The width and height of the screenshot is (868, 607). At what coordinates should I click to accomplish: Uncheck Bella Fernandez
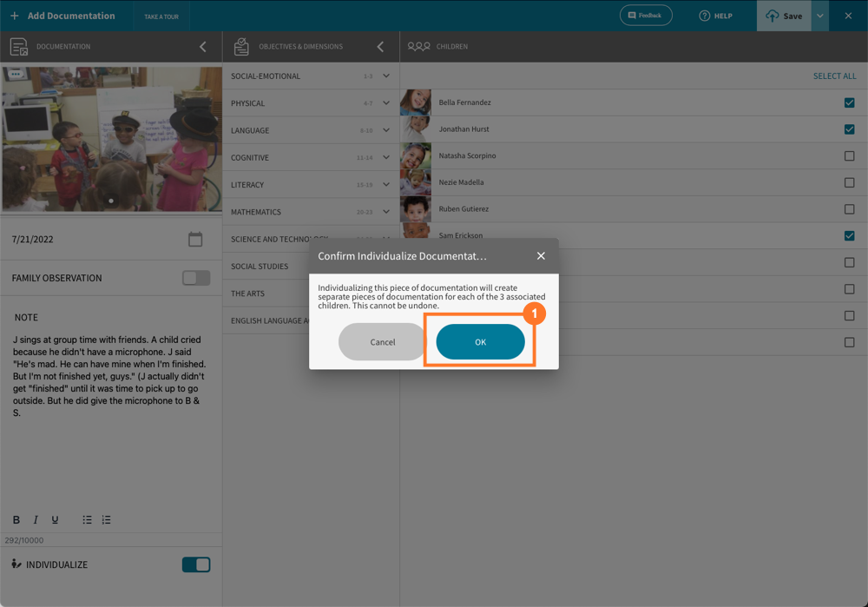coord(848,102)
